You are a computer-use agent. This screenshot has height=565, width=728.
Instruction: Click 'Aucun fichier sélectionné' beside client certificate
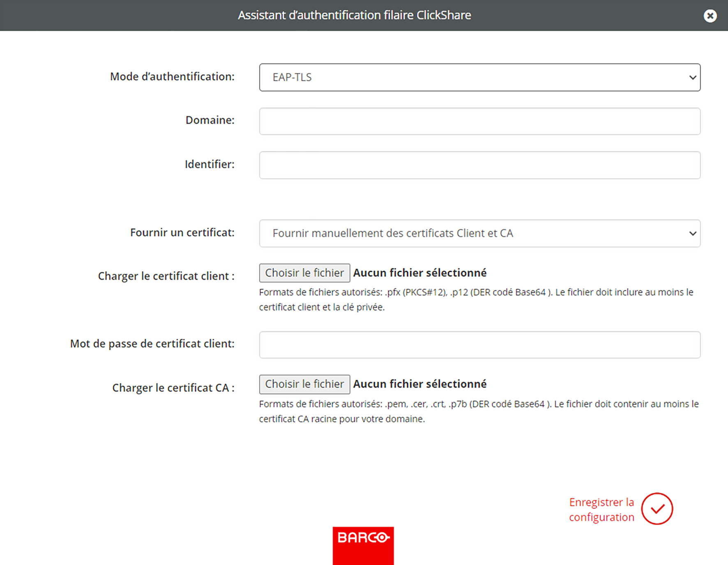(x=420, y=273)
